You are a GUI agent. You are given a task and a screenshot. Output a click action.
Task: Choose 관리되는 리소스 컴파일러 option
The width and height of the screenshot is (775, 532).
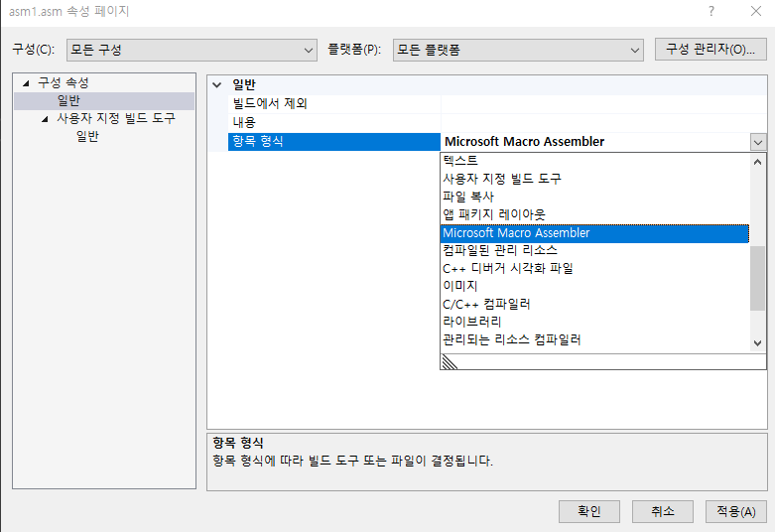(x=594, y=340)
